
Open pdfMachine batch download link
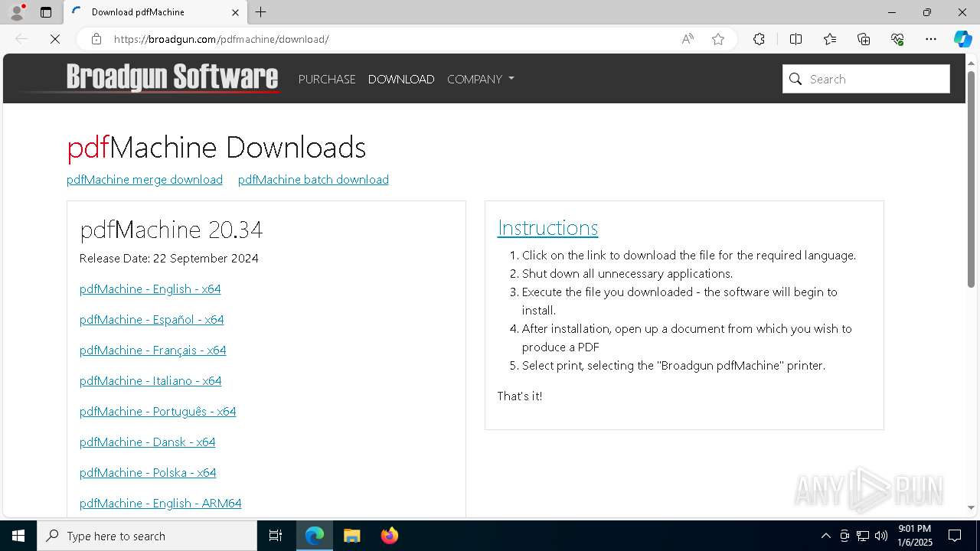point(313,179)
